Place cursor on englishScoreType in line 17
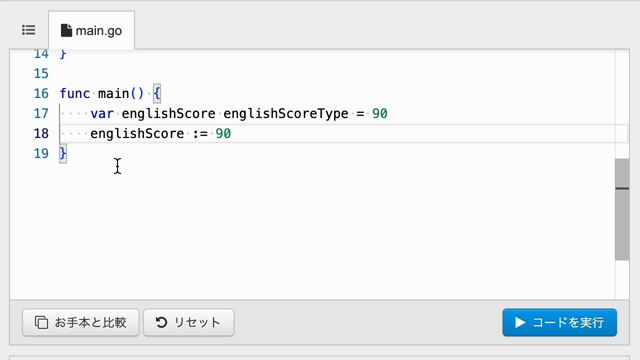Viewport: 640px width, 360px height. (286, 113)
